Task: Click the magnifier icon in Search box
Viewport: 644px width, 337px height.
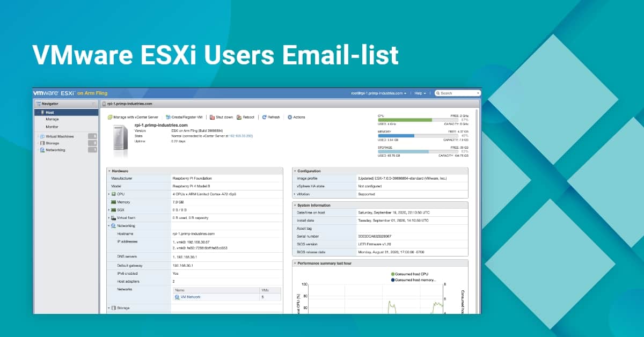Action: point(438,93)
